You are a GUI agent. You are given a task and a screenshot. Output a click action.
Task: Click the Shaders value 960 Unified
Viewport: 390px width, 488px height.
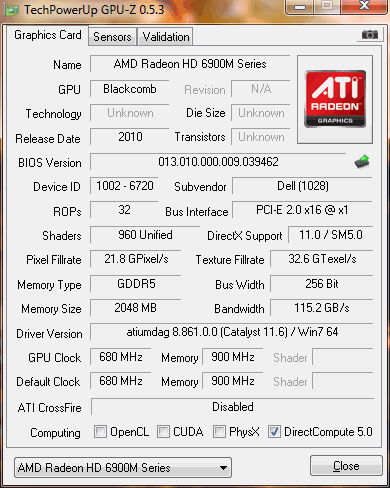[145, 235]
